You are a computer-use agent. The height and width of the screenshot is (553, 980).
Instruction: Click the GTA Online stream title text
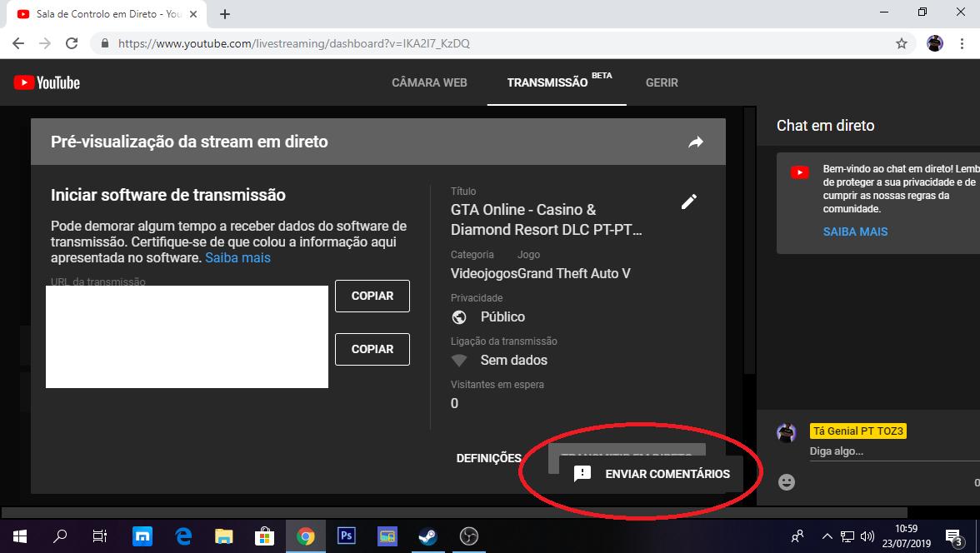pos(547,219)
